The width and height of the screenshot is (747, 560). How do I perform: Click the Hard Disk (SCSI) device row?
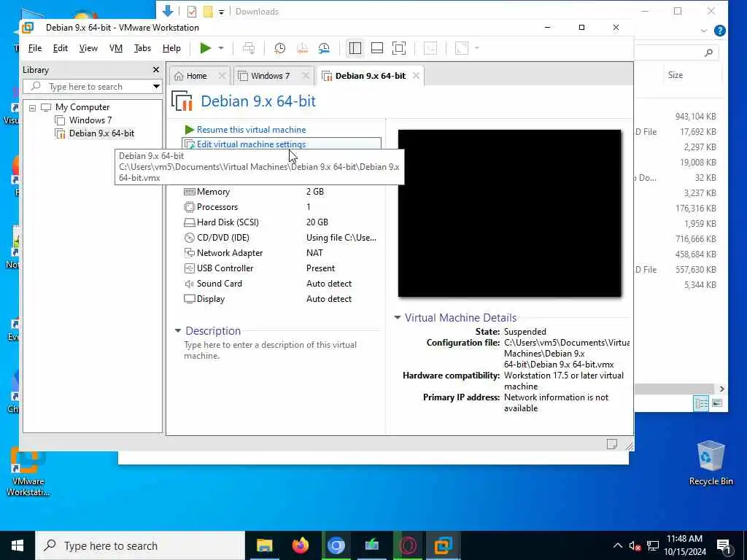click(281, 222)
